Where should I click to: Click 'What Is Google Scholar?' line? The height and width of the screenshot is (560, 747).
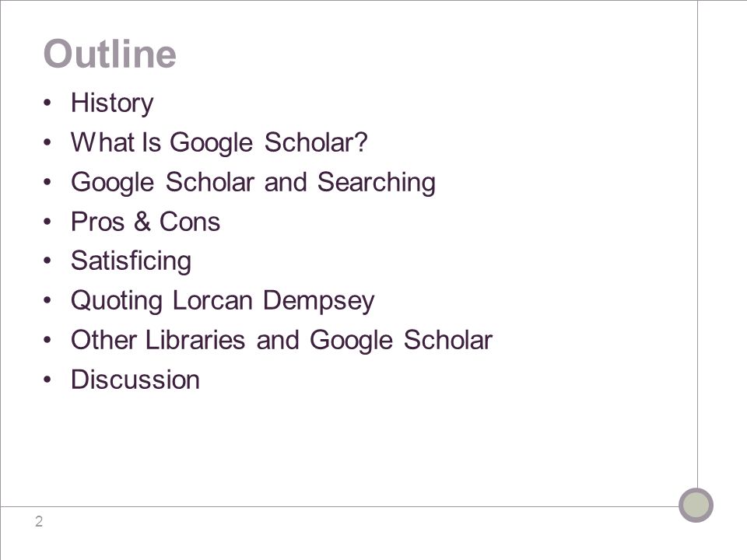tap(219, 143)
